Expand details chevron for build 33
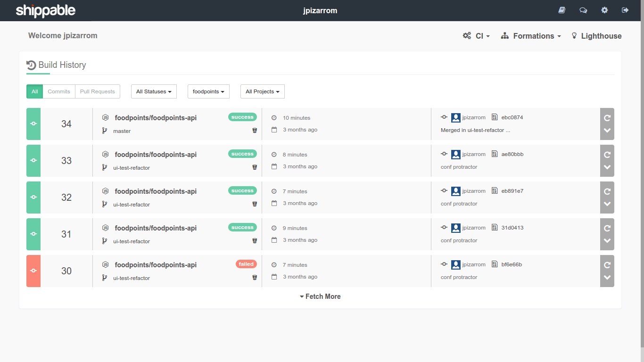Image resolution: width=644 pixels, height=362 pixels. coord(607,167)
